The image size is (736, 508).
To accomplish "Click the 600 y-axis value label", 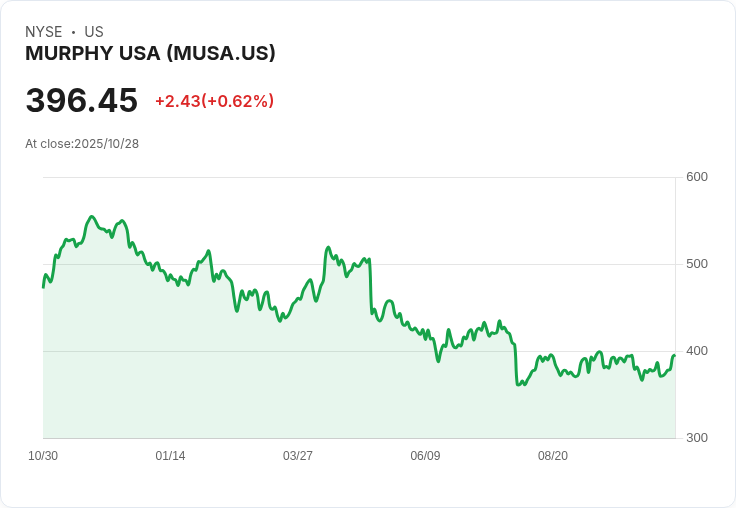I will pyautogui.click(x=697, y=177).
